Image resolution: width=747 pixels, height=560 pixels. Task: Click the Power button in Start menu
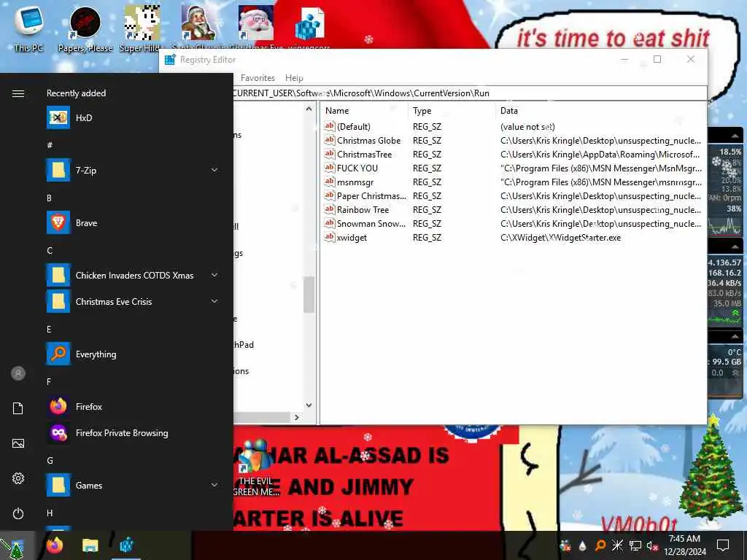click(x=18, y=513)
